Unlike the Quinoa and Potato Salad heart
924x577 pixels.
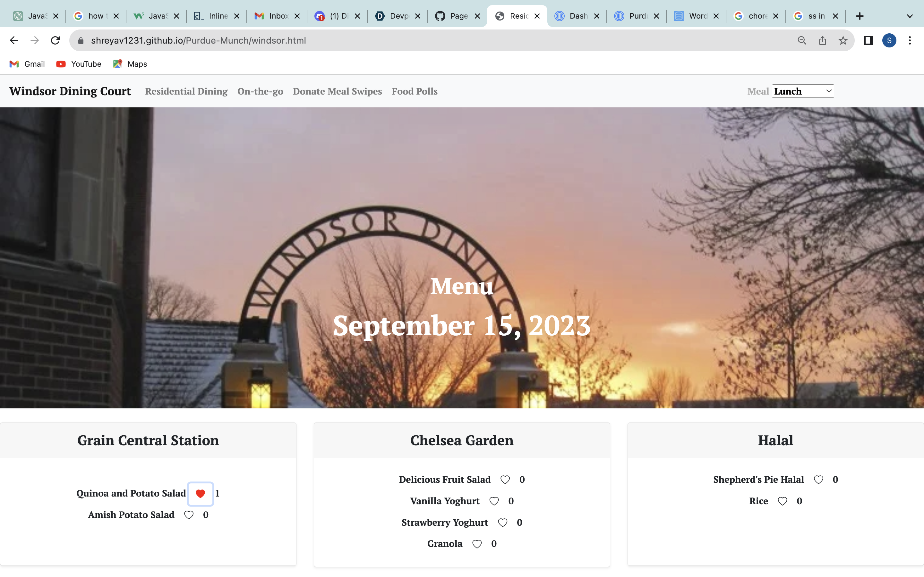click(200, 493)
